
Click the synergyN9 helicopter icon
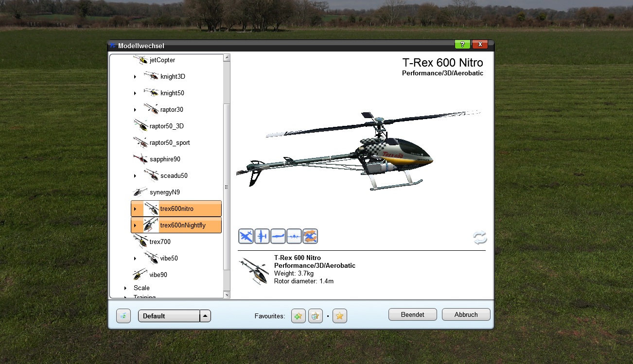(x=141, y=192)
